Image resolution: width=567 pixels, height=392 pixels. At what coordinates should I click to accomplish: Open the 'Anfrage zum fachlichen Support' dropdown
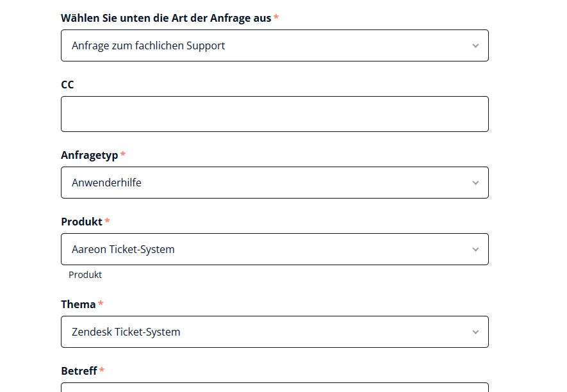pos(274,45)
